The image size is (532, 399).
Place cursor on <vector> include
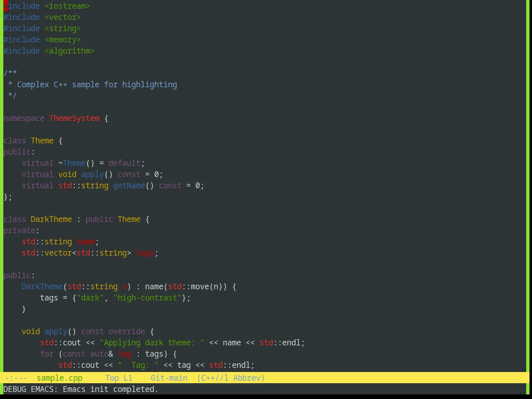(x=63, y=17)
